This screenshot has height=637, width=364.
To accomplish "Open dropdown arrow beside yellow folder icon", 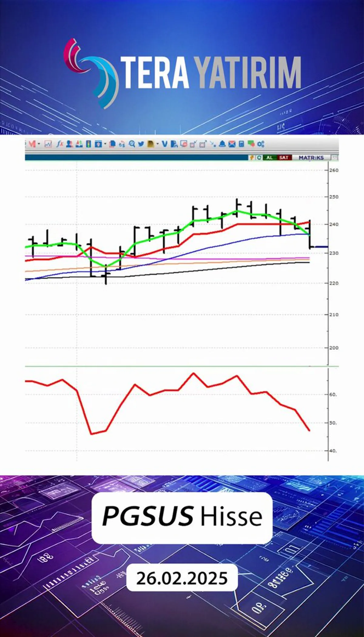I will pyautogui.click(x=158, y=144).
